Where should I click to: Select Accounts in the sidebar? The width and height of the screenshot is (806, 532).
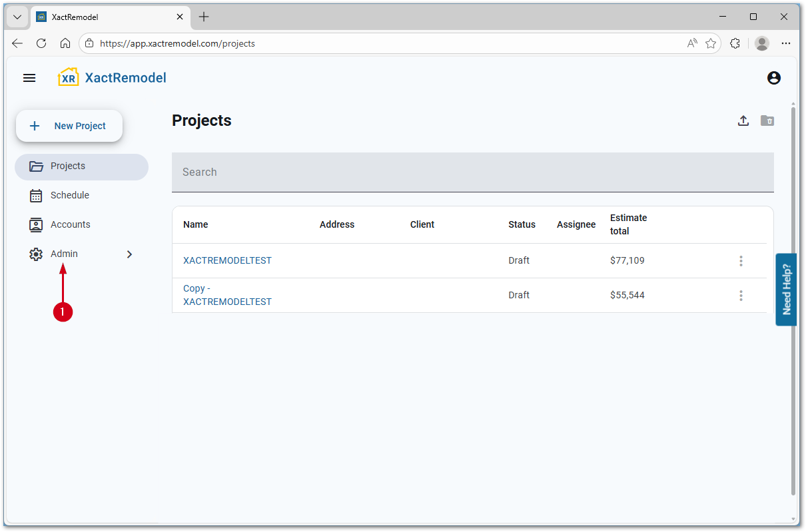[70, 224]
